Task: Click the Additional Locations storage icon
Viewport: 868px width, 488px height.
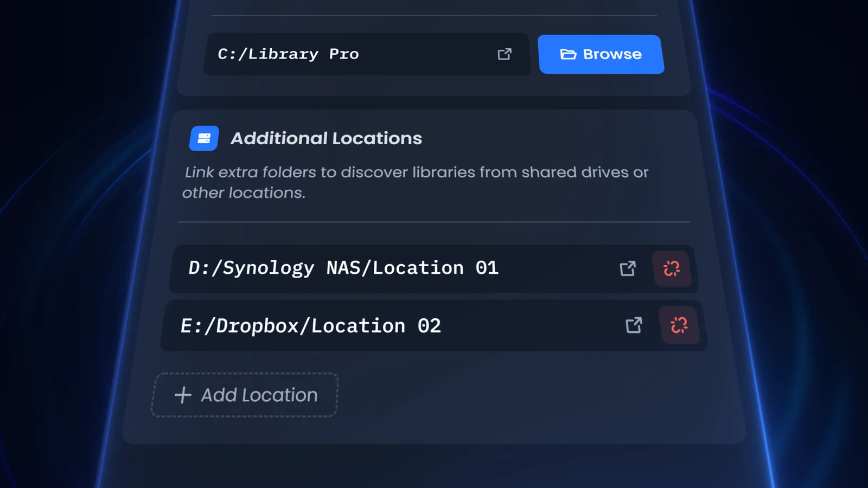Action: coord(204,138)
